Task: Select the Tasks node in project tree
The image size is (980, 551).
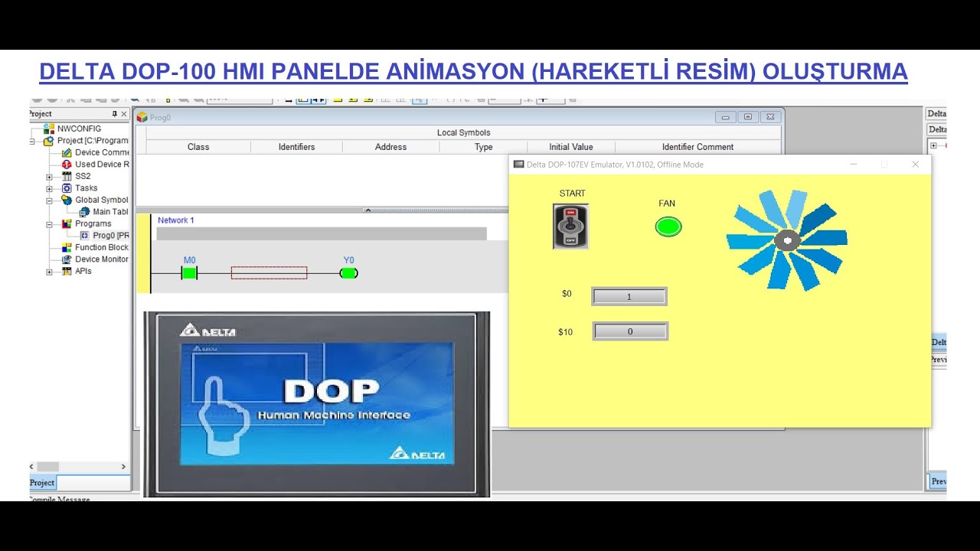Action: [86, 188]
